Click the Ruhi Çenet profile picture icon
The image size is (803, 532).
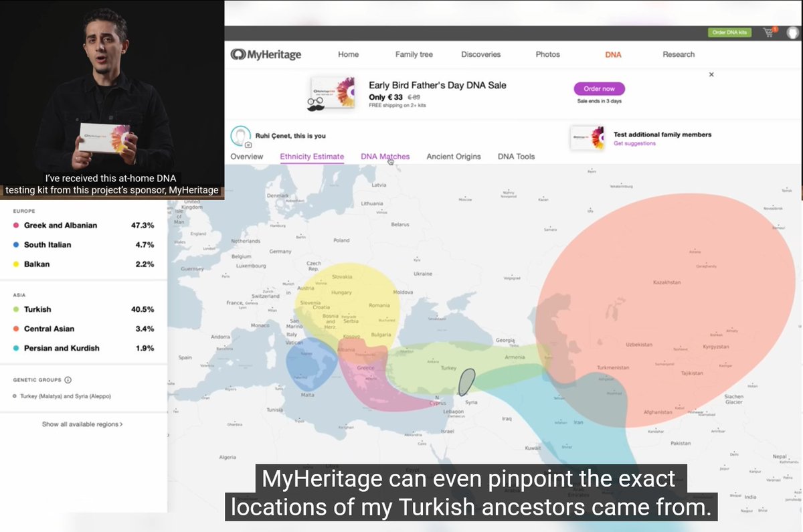(x=240, y=137)
